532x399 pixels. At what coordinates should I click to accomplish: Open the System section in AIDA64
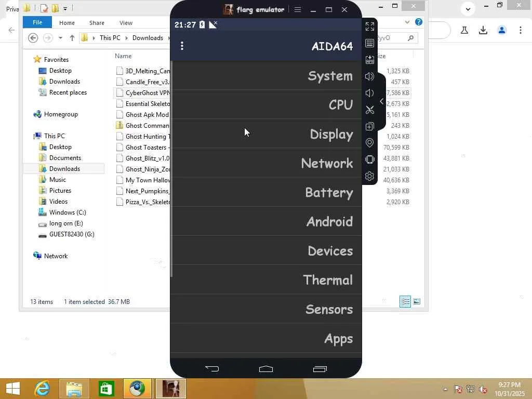pos(267,76)
